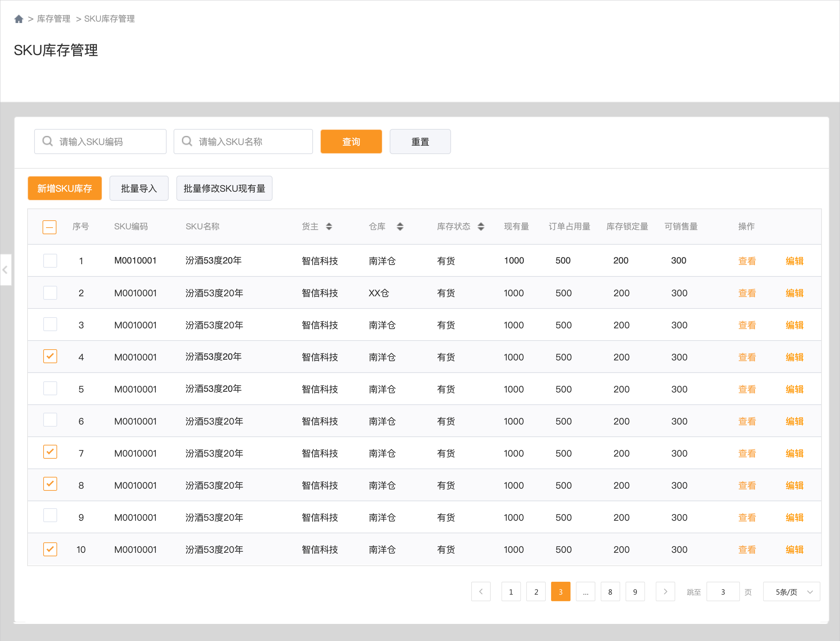Image resolution: width=840 pixels, height=641 pixels.
Task: Open the 5条/页 page size dropdown
Action: (x=792, y=592)
